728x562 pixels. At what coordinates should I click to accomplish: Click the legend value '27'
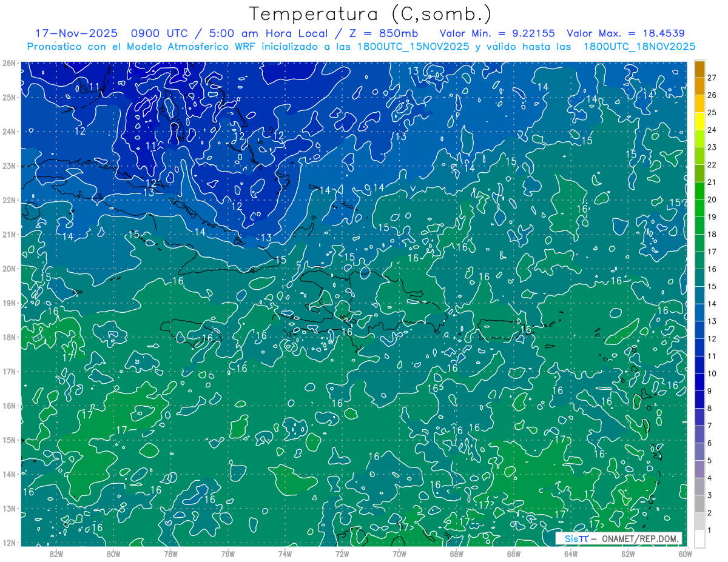tap(712, 78)
